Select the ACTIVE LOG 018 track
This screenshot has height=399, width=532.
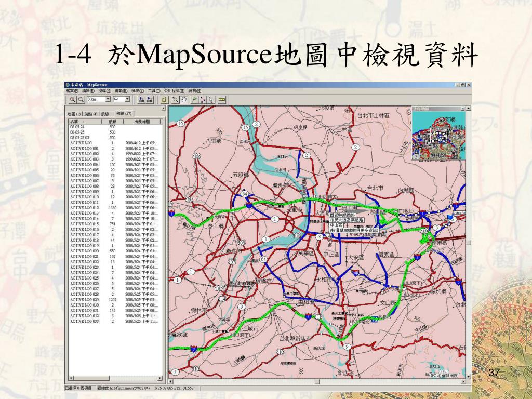point(115,240)
